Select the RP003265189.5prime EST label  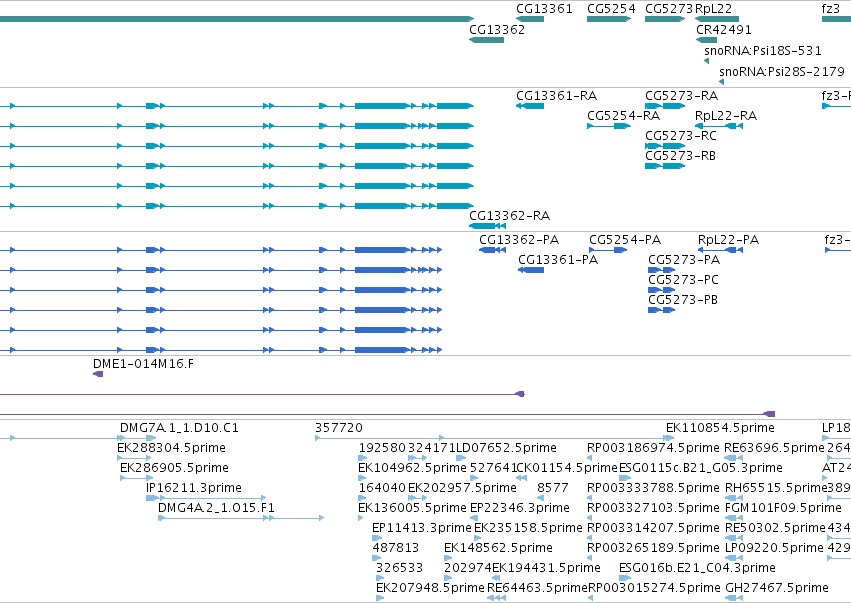tap(653, 548)
